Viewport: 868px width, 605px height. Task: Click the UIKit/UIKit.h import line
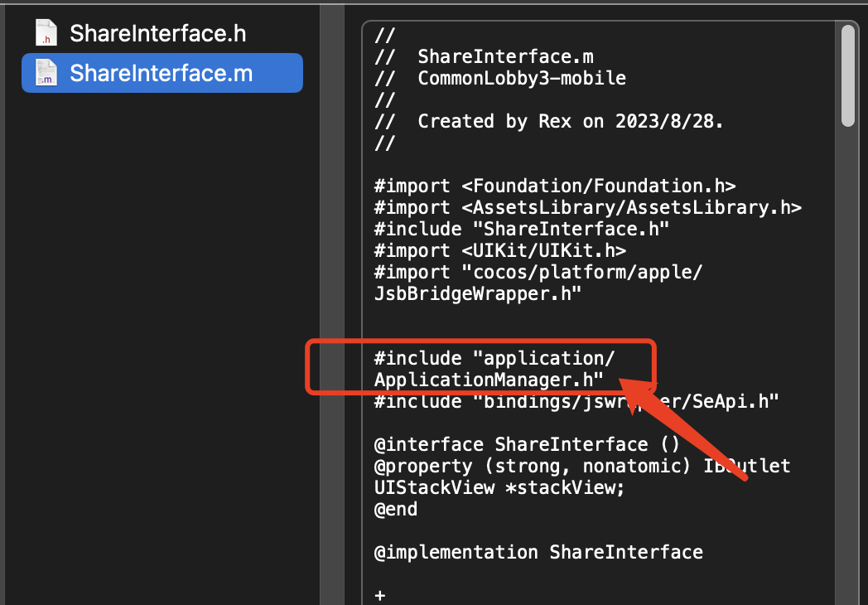click(500, 250)
